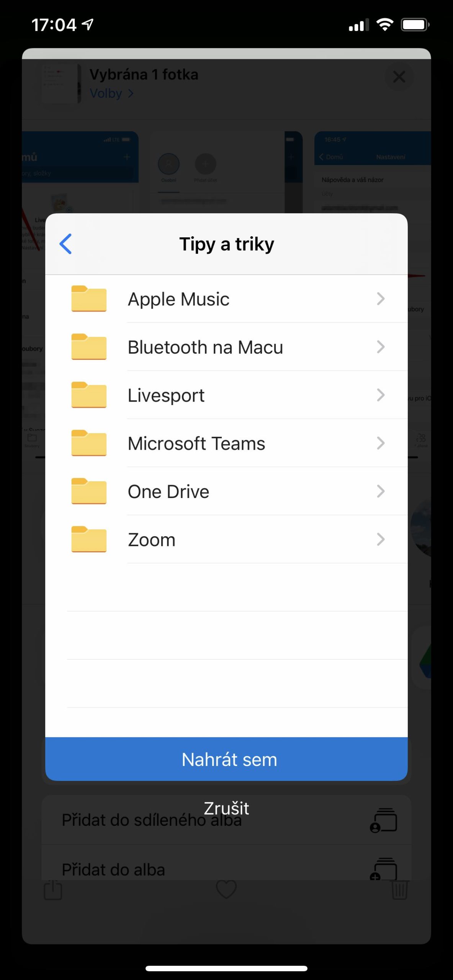Open the Microsoft Teams folder icon
The width and height of the screenshot is (453, 980).
pos(89,443)
